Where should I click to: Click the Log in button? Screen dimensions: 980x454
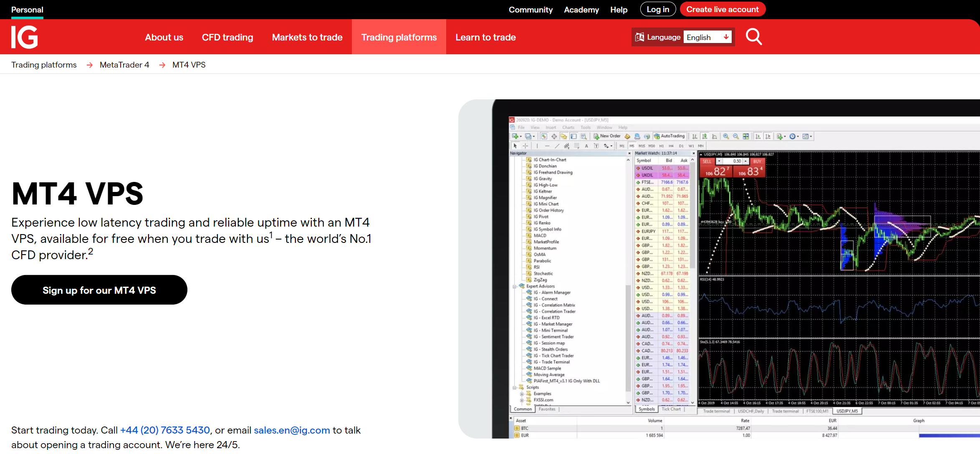click(x=658, y=9)
